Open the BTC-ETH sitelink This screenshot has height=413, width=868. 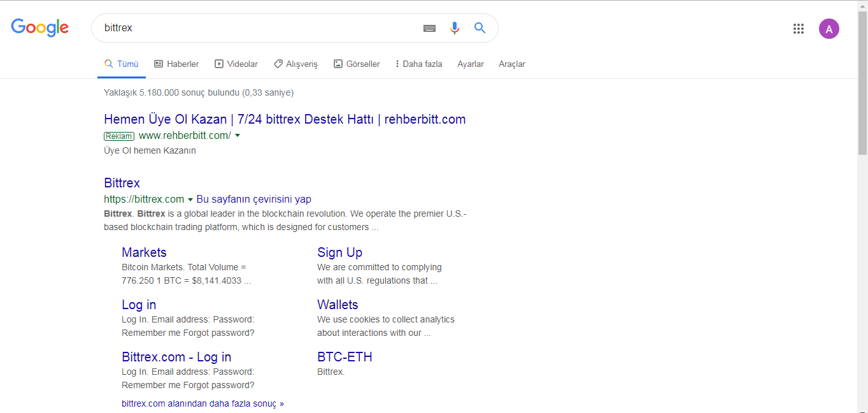(345, 357)
